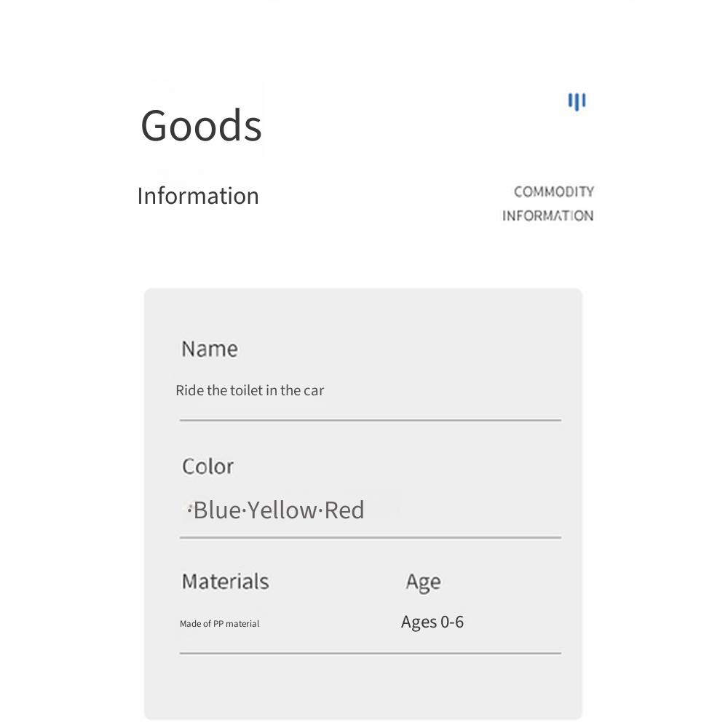Click the Information subtitle text
This screenshot has height=728, width=728.
[x=198, y=196]
